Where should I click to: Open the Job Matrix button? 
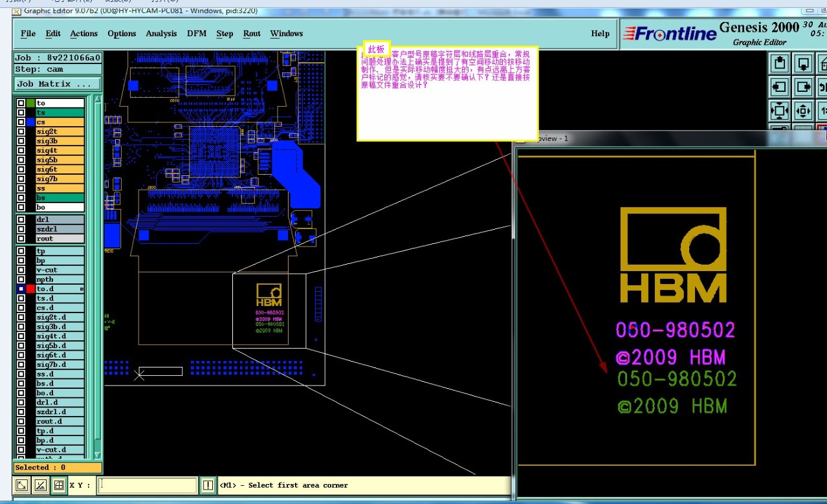click(57, 84)
